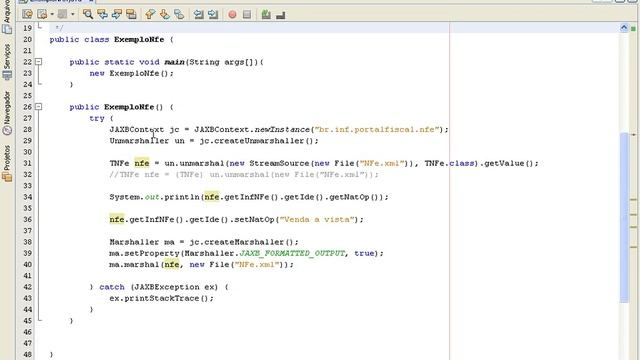Screen dimensions: 640x360
Task: Open the Serviços side panel tab
Action: (x=7, y=62)
